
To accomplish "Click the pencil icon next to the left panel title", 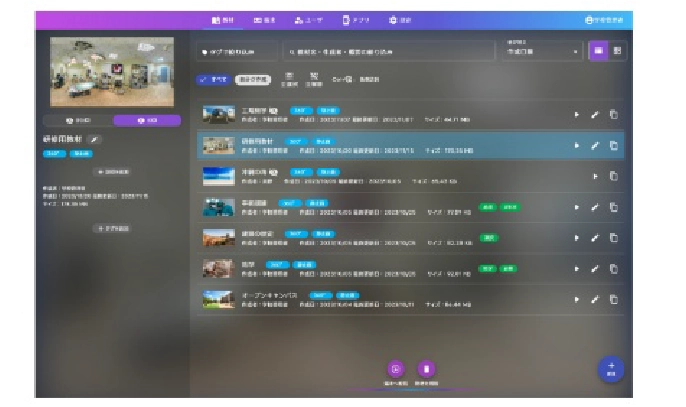I will 94,140.
